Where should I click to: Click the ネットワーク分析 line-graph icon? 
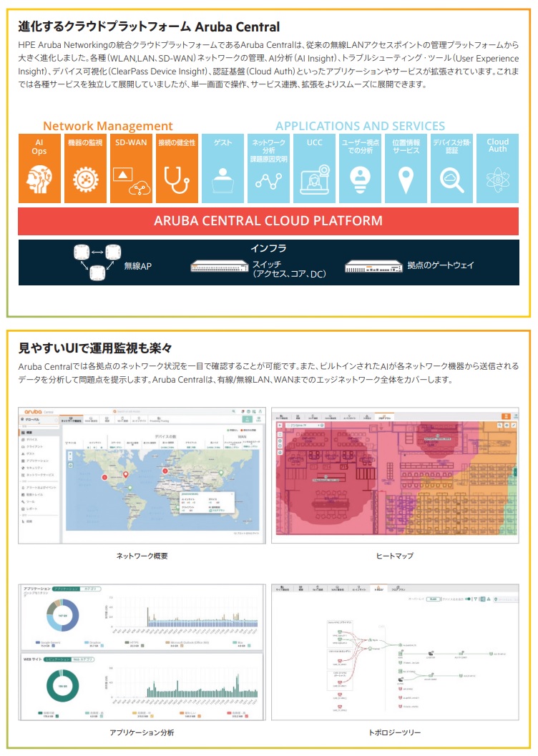[268, 181]
